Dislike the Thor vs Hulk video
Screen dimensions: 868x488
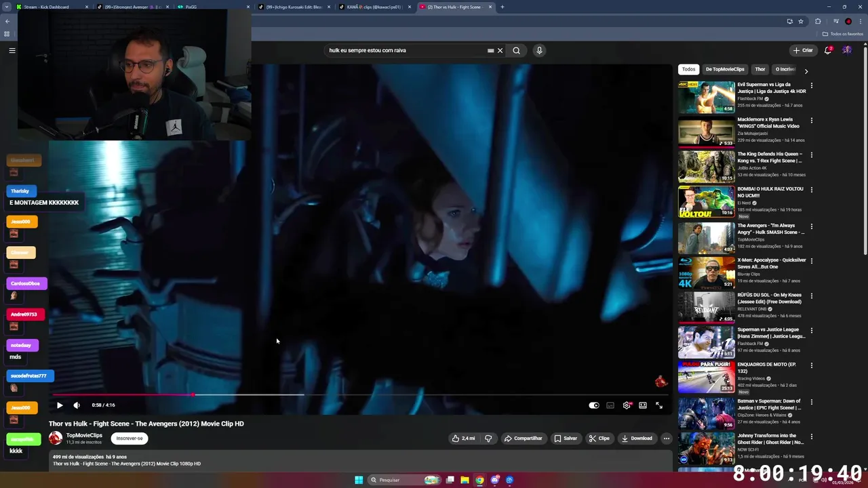click(488, 439)
